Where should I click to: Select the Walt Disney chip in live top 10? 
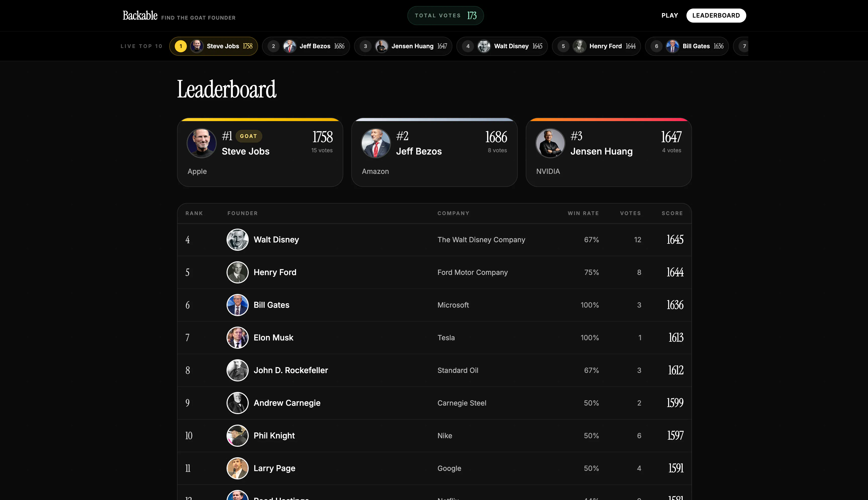point(502,46)
